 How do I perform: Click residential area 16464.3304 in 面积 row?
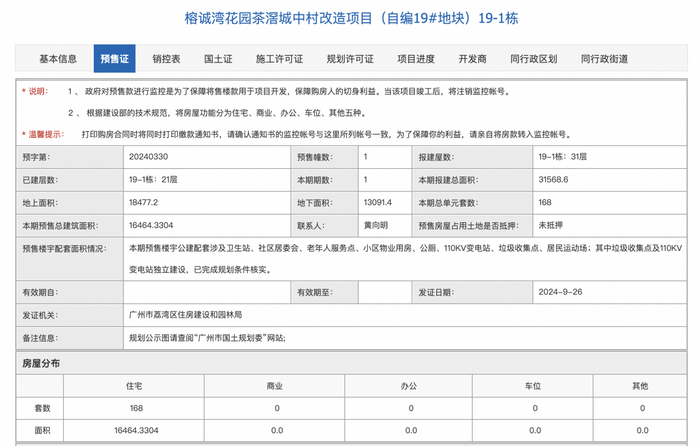pos(136,430)
